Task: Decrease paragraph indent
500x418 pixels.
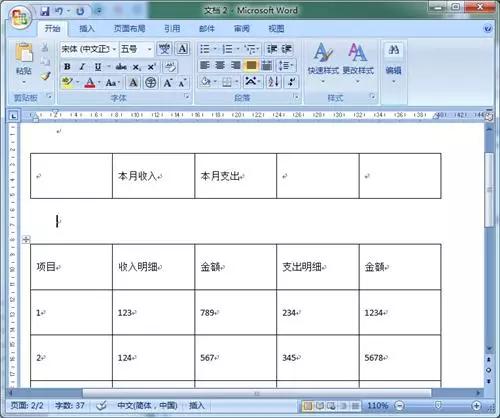Action: click(x=272, y=49)
